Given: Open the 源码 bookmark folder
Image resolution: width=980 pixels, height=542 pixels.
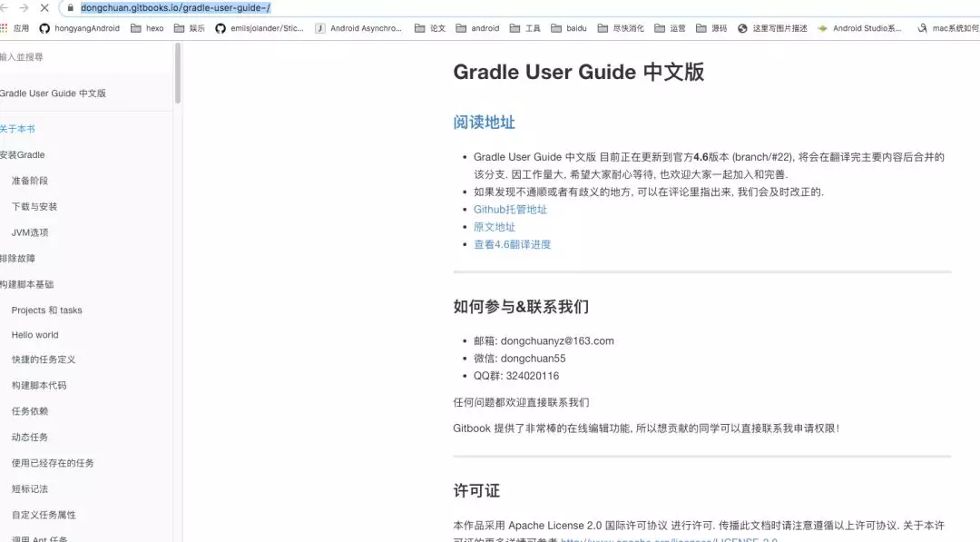Looking at the screenshot, I should pyautogui.click(x=711, y=28).
